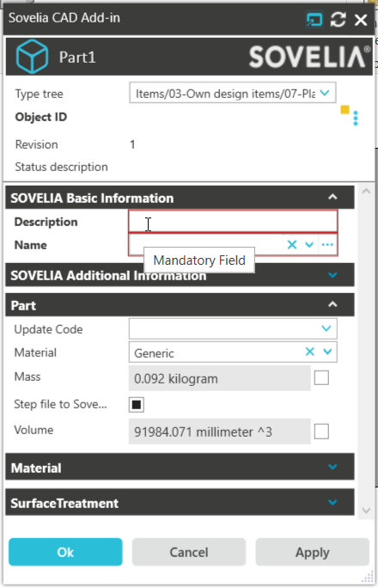The image size is (378, 588).
Task: Clear the Name field with X icon
Action: (292, 245)
